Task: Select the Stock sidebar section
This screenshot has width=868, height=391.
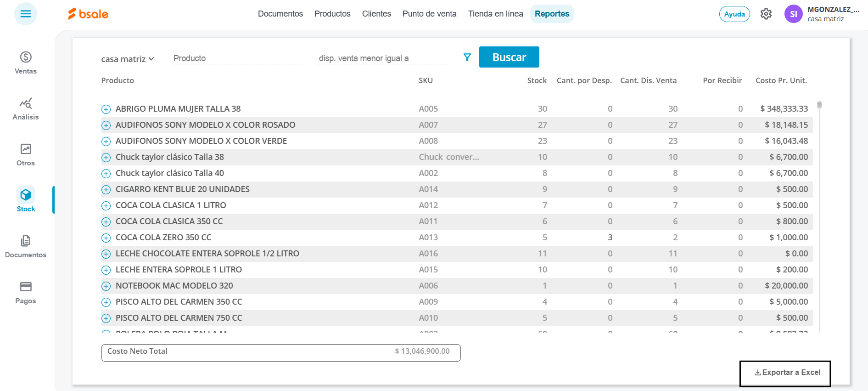Action: 26,199
